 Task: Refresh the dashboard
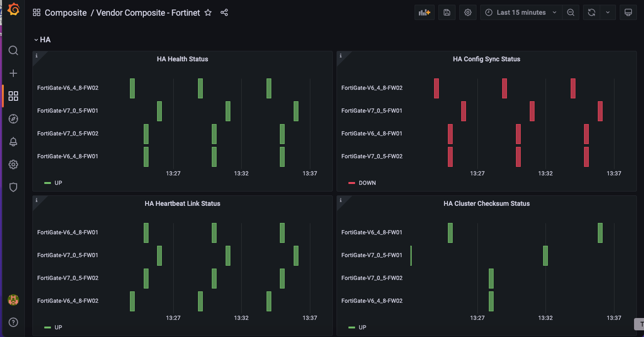592,13
